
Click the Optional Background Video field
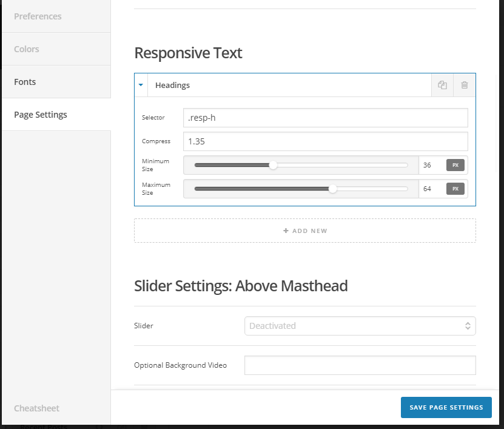[360, 365]
